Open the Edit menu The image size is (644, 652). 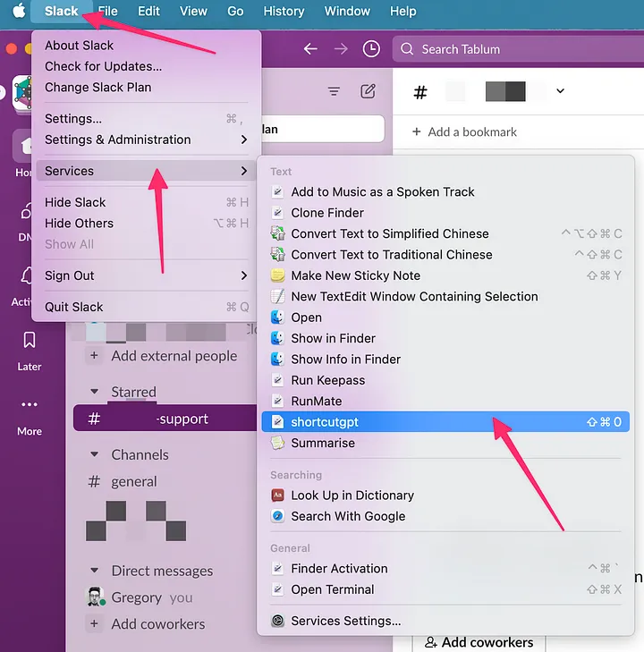click(148, 11)
